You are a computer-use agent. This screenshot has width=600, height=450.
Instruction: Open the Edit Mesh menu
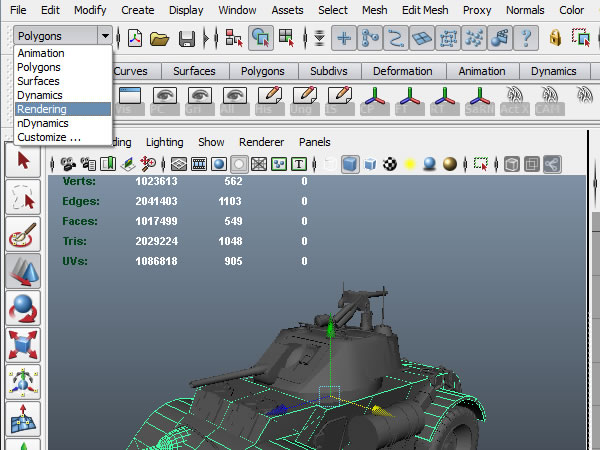coord(425,10)
